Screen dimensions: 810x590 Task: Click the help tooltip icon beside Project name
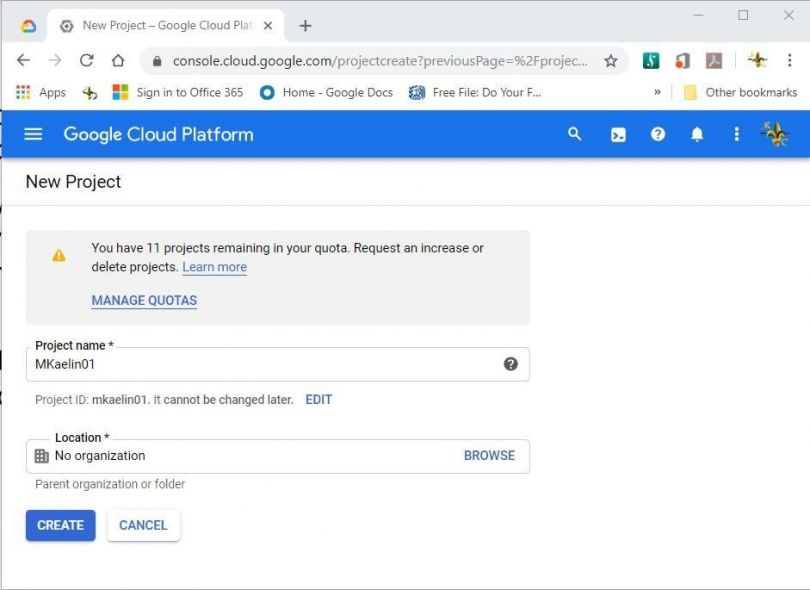pyautogui.click(x=511, y=363)
